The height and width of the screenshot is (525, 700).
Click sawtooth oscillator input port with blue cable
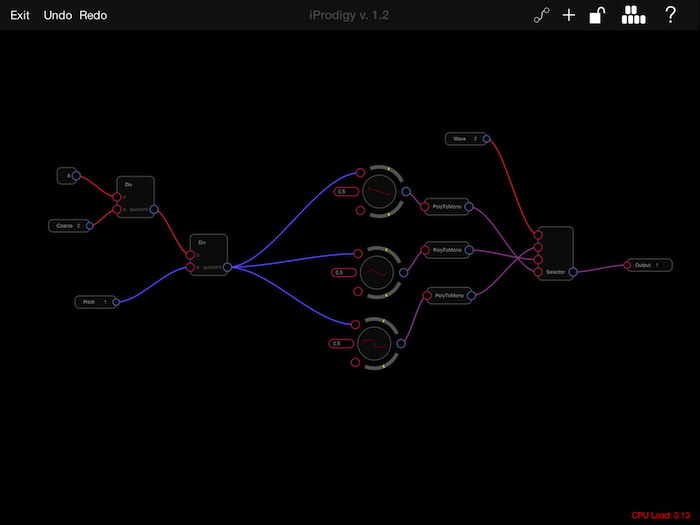(360, 173)
